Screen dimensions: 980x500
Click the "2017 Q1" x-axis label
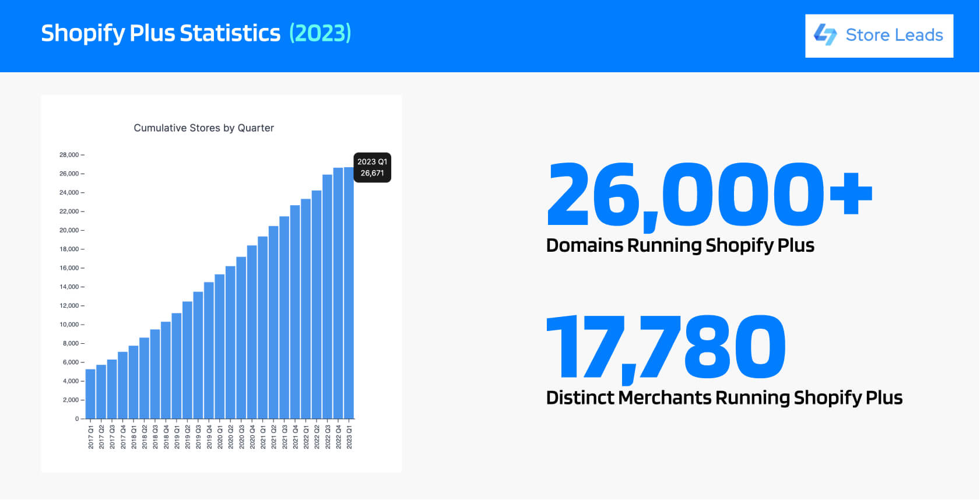pos(91,437)
